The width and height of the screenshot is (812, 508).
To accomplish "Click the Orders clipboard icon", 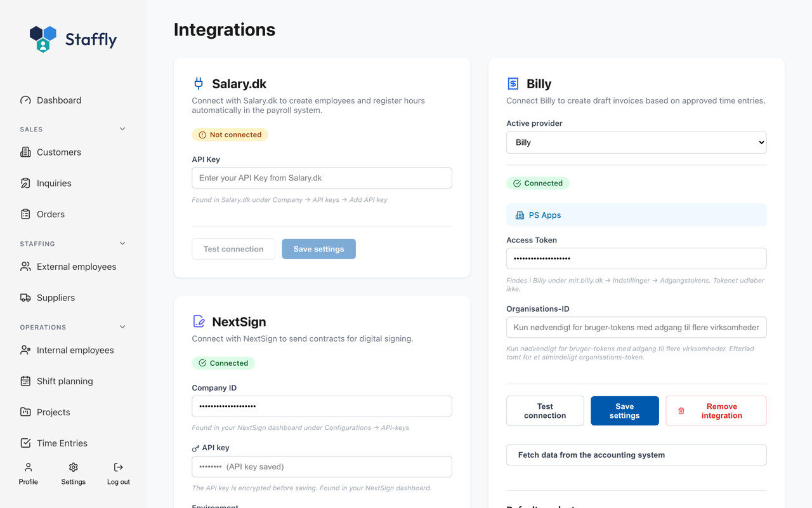I will (x=25, y=214).
